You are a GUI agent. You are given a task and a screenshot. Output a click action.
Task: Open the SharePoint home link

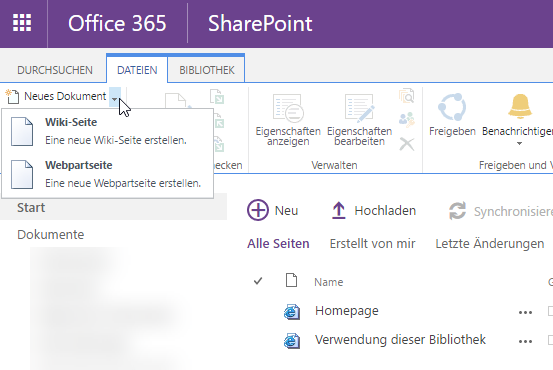pyautogui.click(x=260, y=24)
